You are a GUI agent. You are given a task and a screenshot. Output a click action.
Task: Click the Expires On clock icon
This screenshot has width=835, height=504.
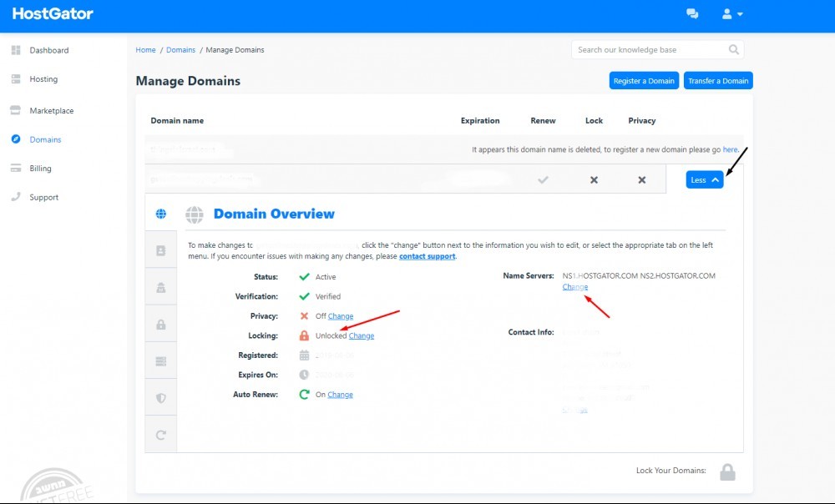click(x=304, y=375)
